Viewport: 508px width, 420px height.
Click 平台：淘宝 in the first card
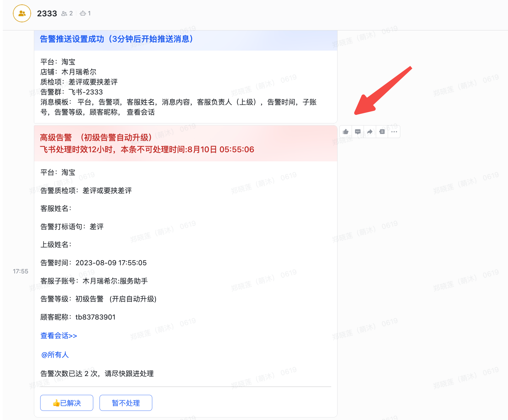pyautogui.click(x=58, y=62)
